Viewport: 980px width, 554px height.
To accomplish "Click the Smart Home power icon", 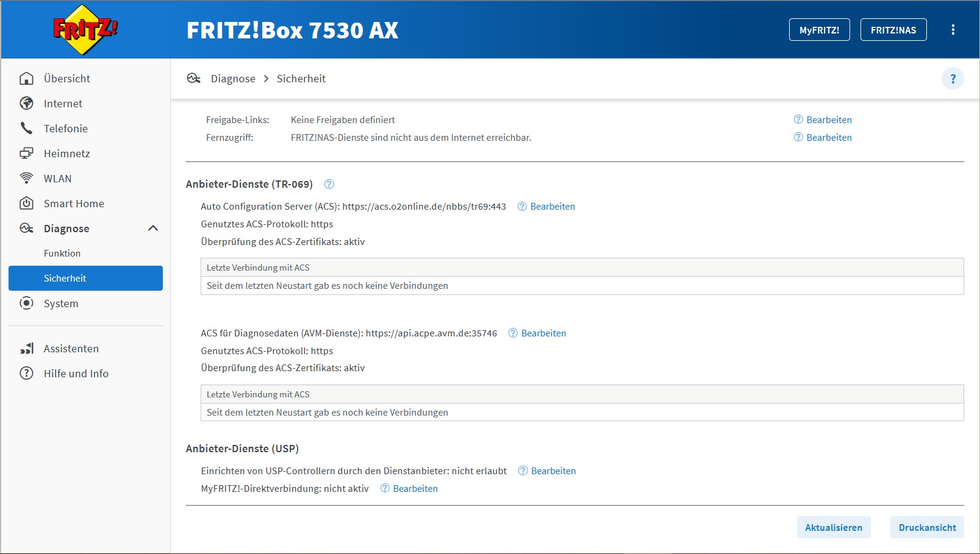I will click(x=26, y=204).
